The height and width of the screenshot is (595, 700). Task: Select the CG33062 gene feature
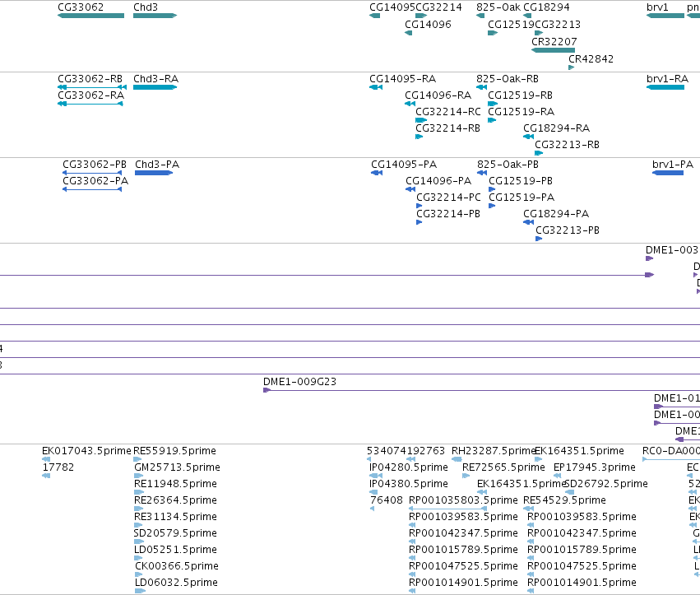tap(91, 16)
